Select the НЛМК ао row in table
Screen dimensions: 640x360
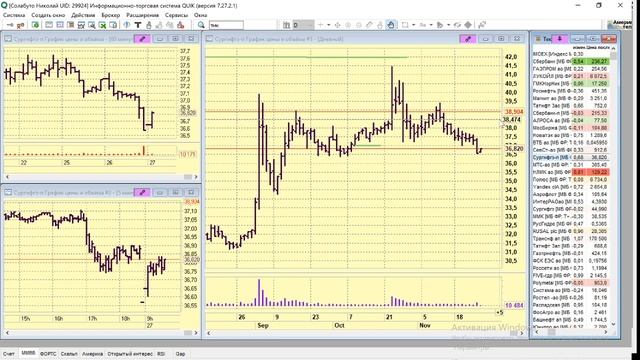tap(571, 172)
